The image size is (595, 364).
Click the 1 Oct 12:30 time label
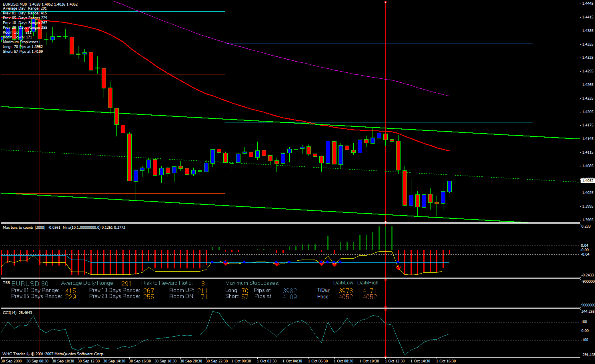395,361
